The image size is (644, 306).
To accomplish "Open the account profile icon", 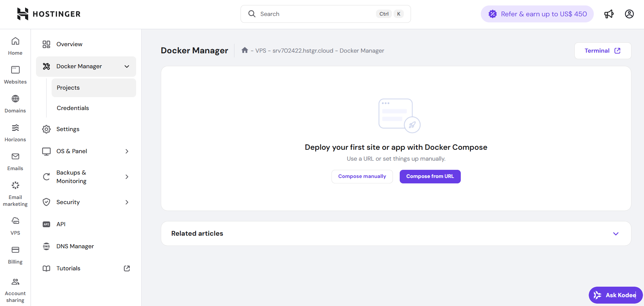I will point(629,14).
